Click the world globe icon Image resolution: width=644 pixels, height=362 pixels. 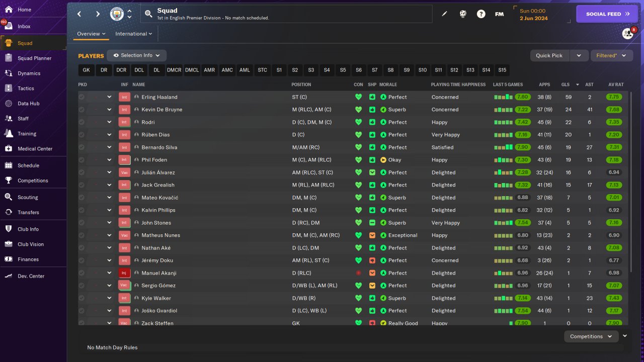(463, 14)
